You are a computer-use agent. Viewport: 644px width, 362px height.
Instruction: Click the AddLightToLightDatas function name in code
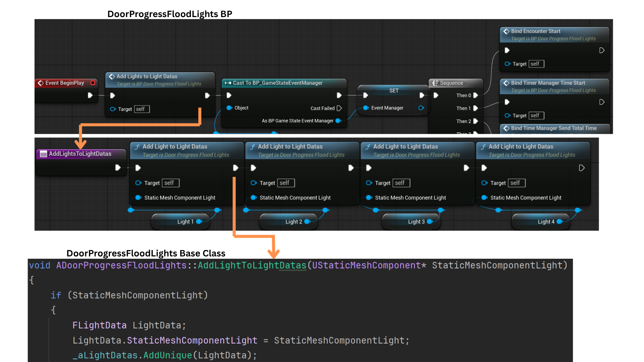[x=252, y=265]
